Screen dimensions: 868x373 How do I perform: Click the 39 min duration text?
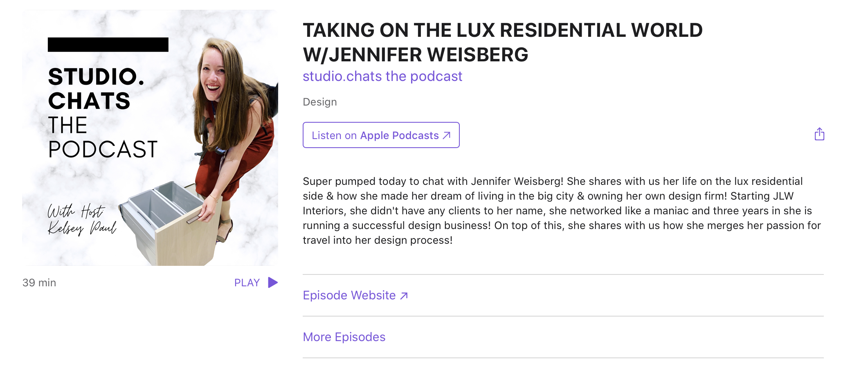tap(39, 283)
